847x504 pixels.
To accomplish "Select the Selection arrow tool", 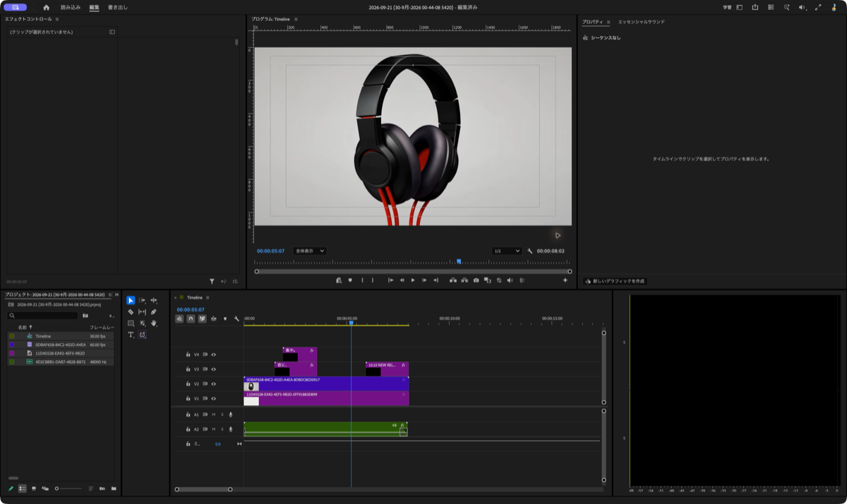I will pos(131,301).
